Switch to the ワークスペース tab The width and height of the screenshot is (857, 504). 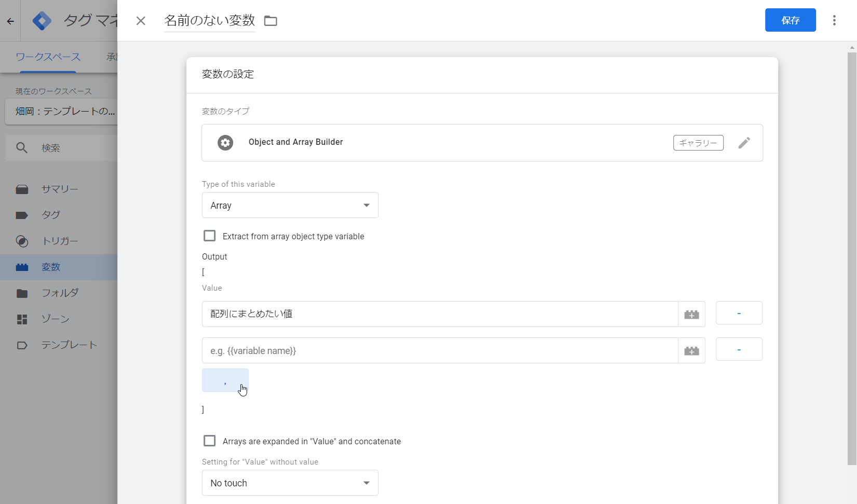48,57
